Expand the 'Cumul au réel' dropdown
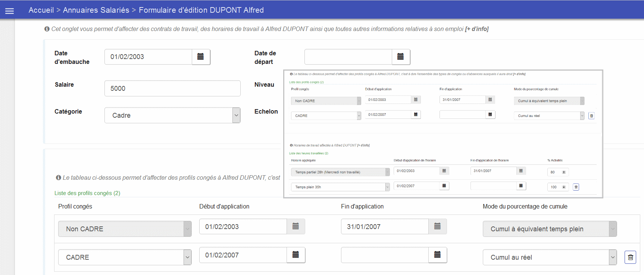644x275 pixels. (x=550, y=257)
